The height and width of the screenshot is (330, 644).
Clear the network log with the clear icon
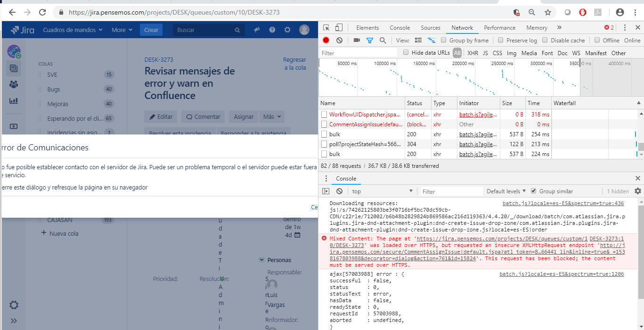339,41
